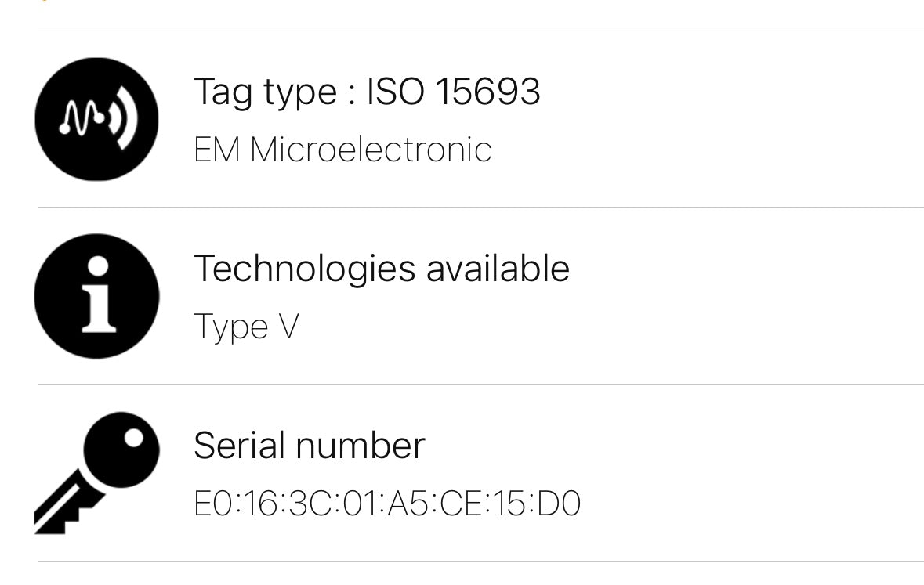Click the word available
The height and width of the screenshot is (585, 924).
[498, 269]
